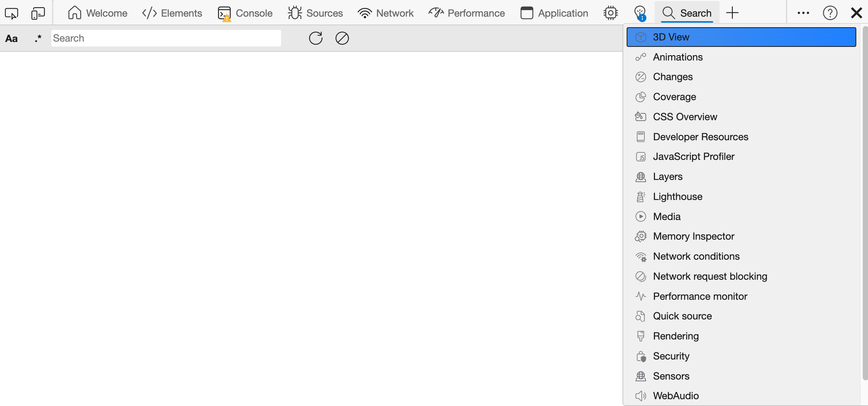
Task: Select Lighthouse from the tools menu
Action: pos(678,196)
